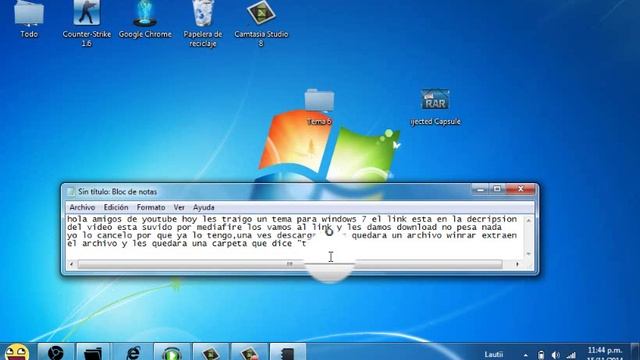Click the horizontal scrollbar thumb in Notepad
Screen dimensions: 640x360
[289, 264]
